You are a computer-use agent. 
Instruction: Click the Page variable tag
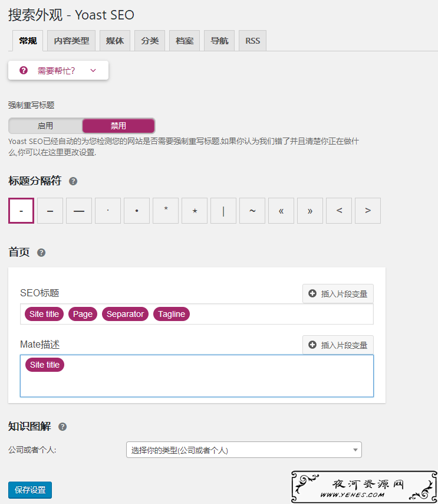83,314
